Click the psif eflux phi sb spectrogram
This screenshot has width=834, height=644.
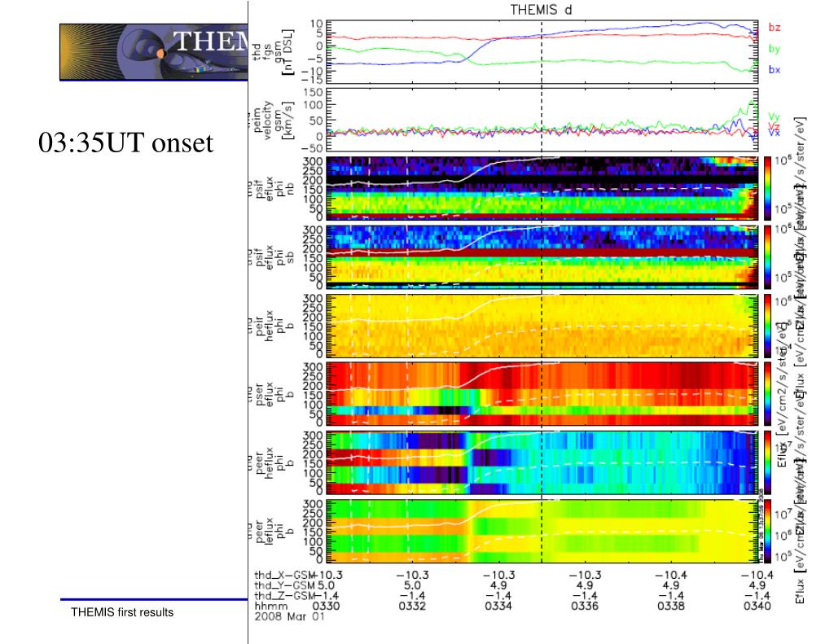coord(542,256)
